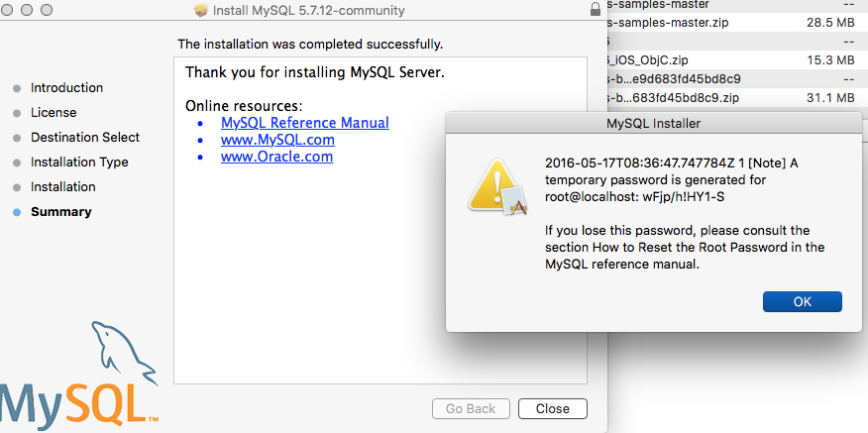Viewport: 868px width, 433px height.
Task: Select the iOS_ObjC.zip file row
Action: 738,60
